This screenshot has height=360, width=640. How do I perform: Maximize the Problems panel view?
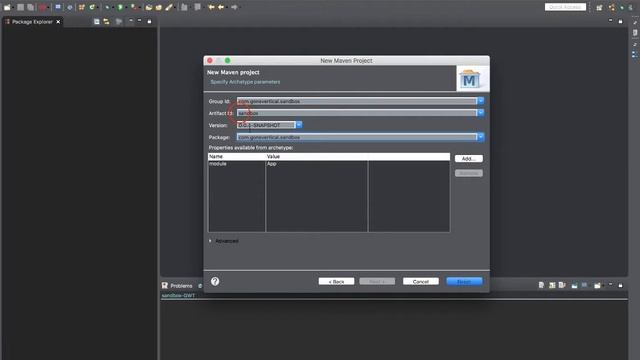click(x=620, y=285)
